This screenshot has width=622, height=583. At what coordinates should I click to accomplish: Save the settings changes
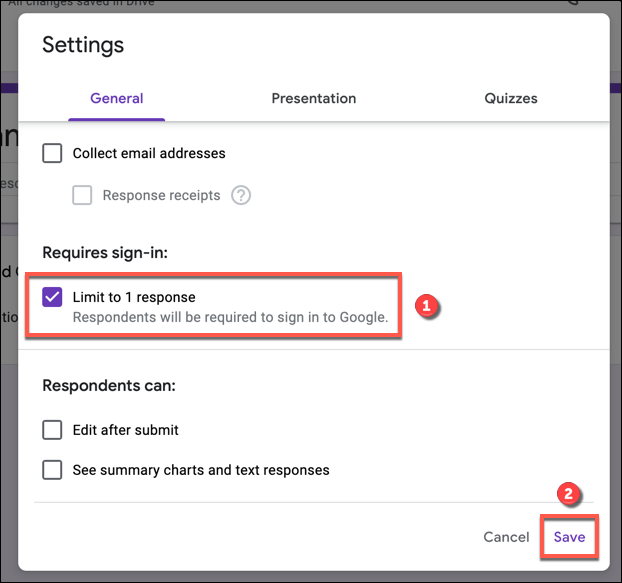569,537
